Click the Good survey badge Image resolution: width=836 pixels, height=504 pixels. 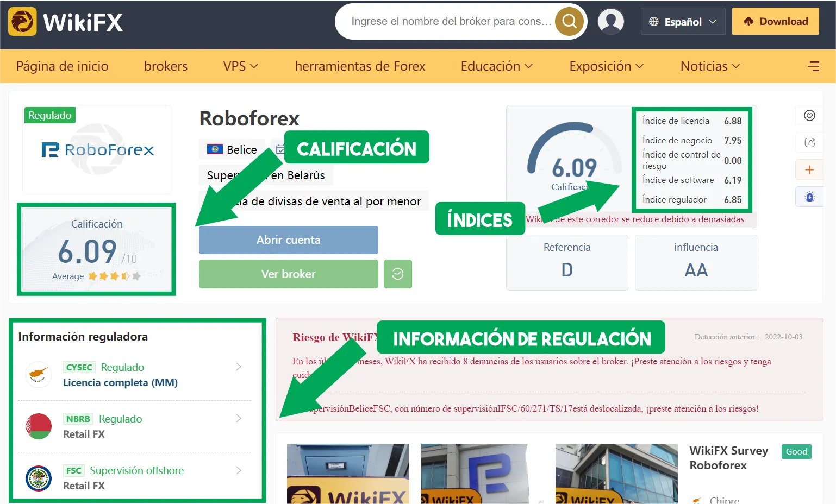796,451
